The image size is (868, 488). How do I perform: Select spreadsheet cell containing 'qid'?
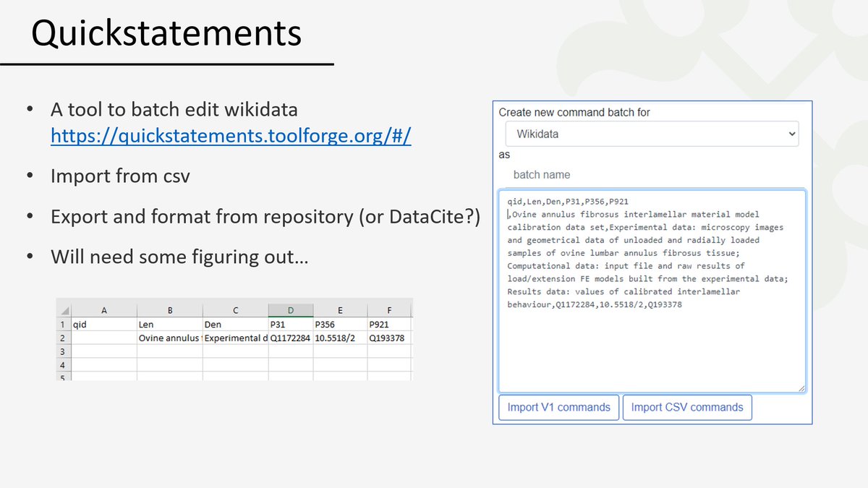click(x=104, y=325)
